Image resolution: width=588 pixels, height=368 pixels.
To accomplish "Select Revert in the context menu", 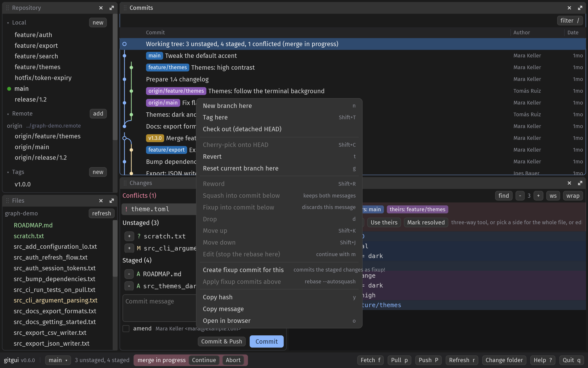I will pyautogui.click(x=279, y=157).
